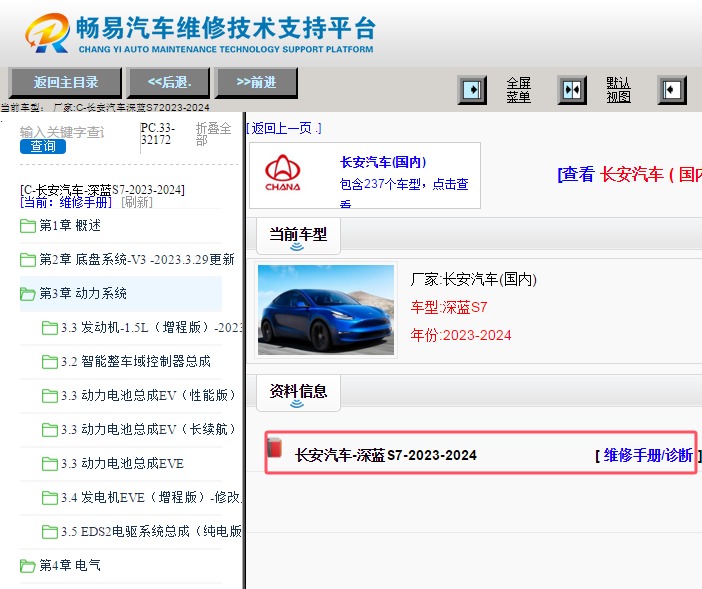Click the blue 查询 search button
The height and width of the screenshot is (589, 702).
click(43, 146)
